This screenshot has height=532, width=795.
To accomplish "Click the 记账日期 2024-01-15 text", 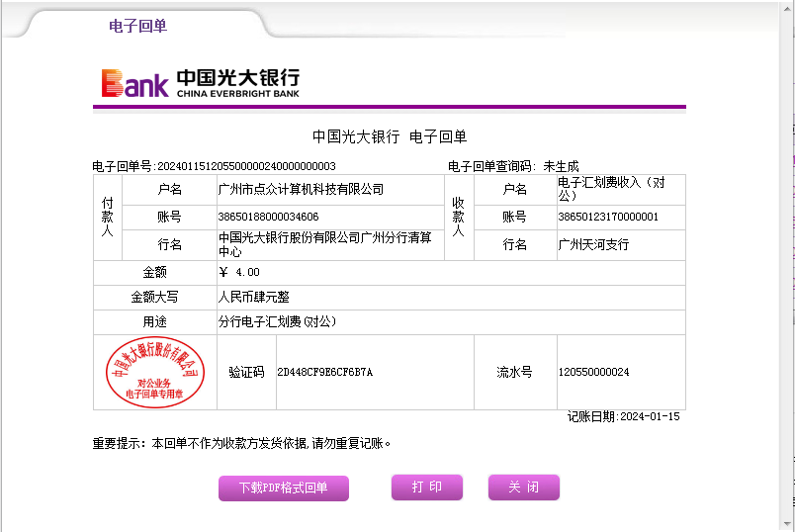I will point(623,417).
